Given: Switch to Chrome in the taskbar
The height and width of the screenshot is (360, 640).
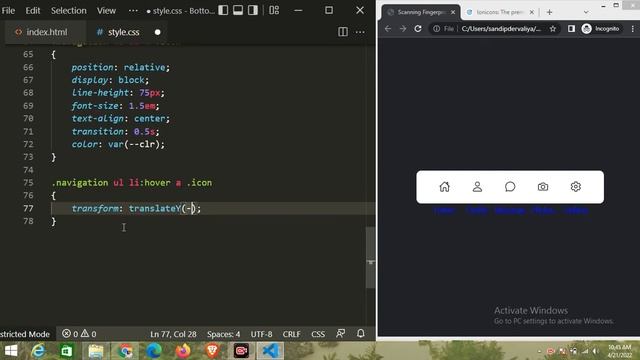Looking at the screenshot, I should 125,351.
